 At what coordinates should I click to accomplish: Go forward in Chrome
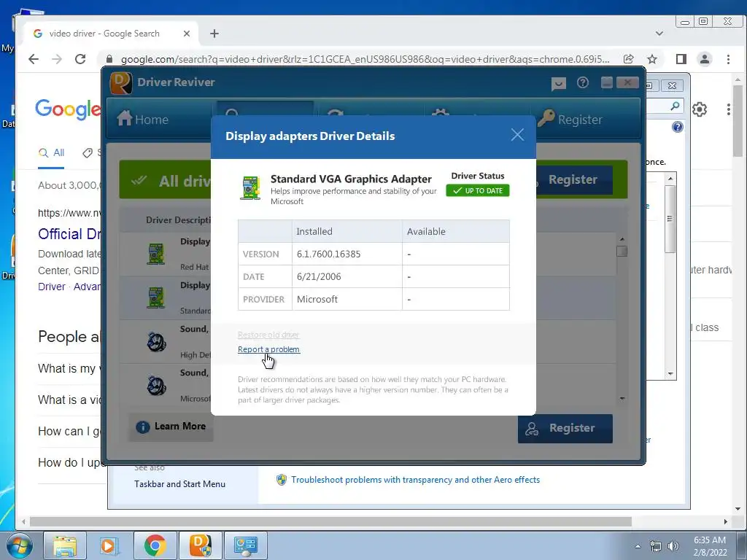click(57, 59)
